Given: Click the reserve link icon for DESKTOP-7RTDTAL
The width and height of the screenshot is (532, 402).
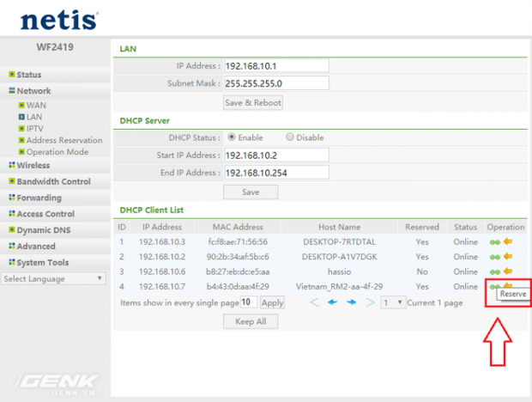Looking at the screenshot, I should pyautogui.click(x=495, y=242).
